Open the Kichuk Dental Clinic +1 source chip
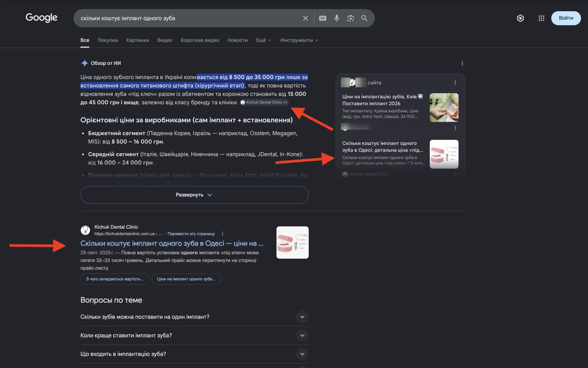Screen dimensions: 588x368 tap(264, 102)
